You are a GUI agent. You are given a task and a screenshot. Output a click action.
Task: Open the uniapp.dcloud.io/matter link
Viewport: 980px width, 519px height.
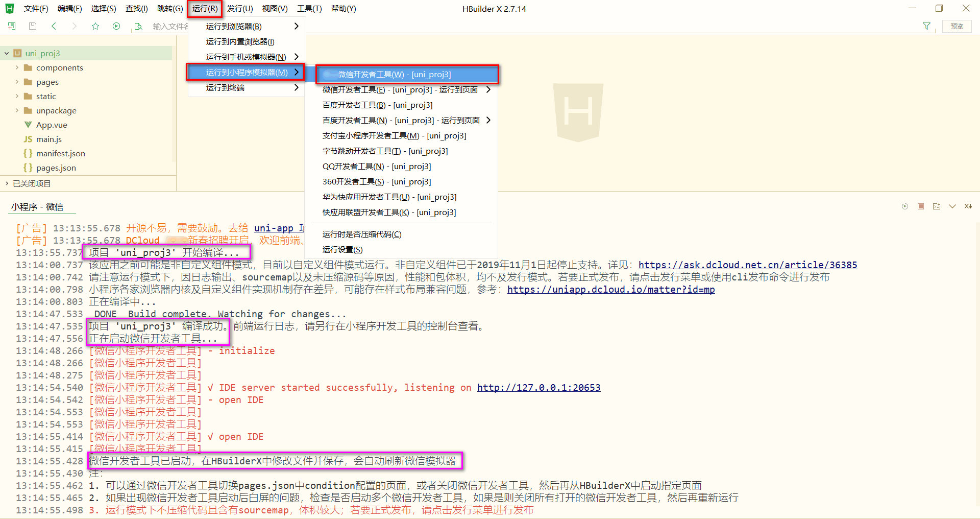click(x=611, y=289)
